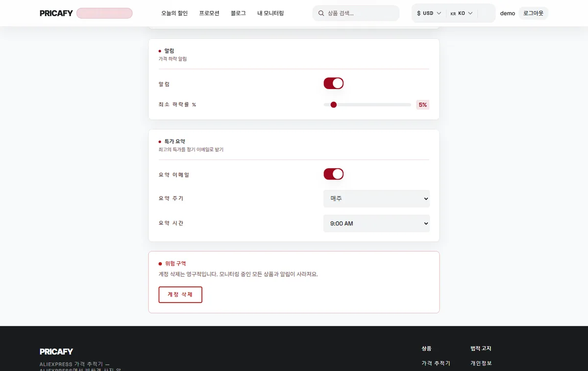The width and height of the screenshot is (588, 371).
Task: Open the 오늘의 할인 menu item
Action: click(174, 13)
